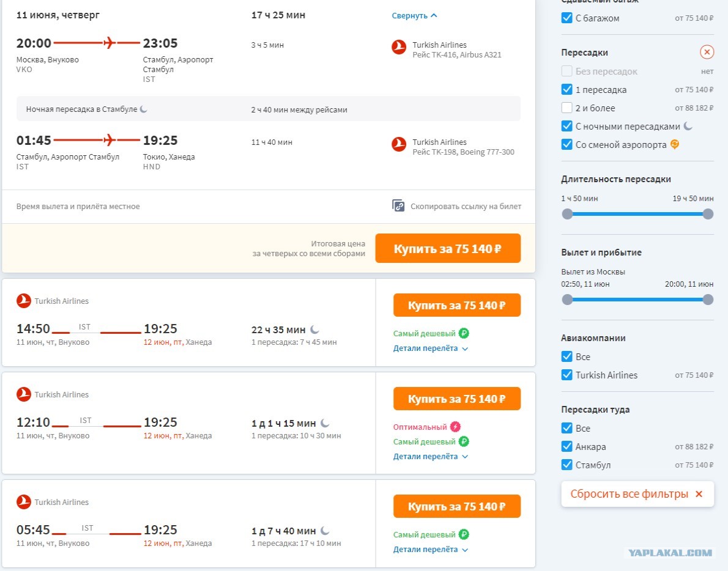Click the Turkish Airlines logo for flight TK-416

pyautogui.click(x=399, y=47)
